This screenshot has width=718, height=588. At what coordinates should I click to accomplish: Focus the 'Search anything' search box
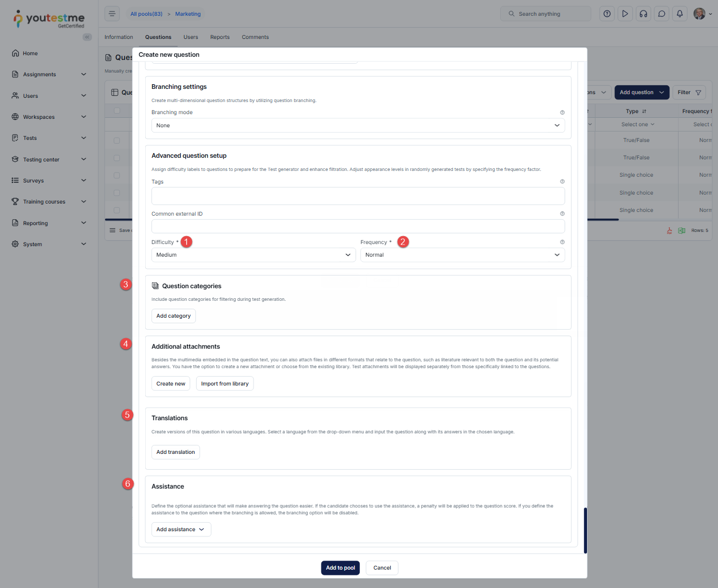point(545,14)
